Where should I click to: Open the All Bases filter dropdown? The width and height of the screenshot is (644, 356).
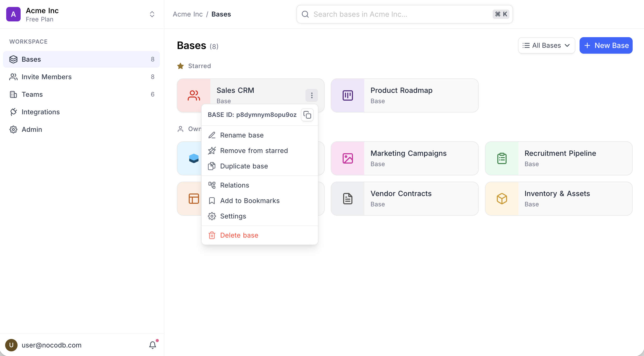tap(547, 45)
